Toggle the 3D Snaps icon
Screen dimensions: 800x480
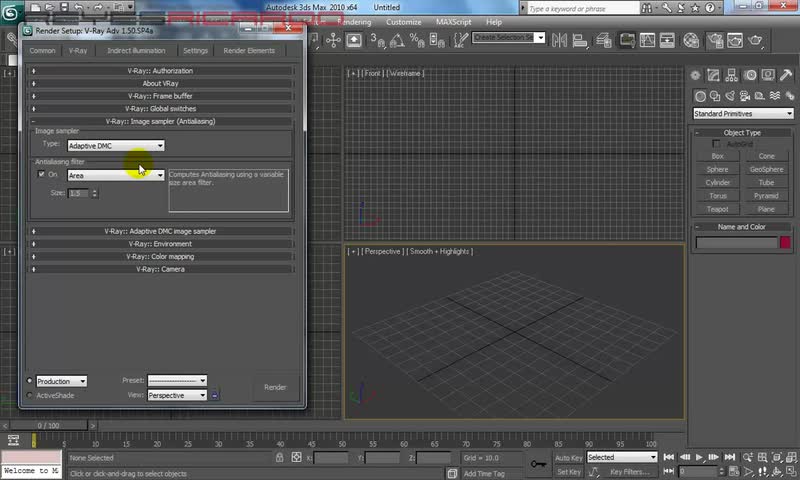click(x=378, y=40)
